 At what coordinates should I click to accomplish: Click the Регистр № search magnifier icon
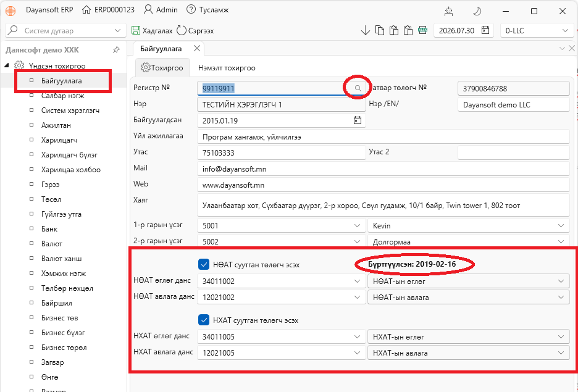click(358, 88)
